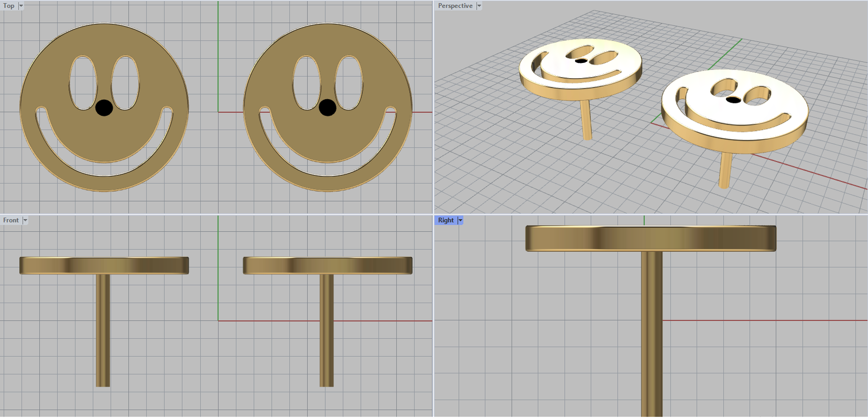Open the Top viewport dropdown arrow
Viewport: 868px width, 419px height.
pos(21,6)
